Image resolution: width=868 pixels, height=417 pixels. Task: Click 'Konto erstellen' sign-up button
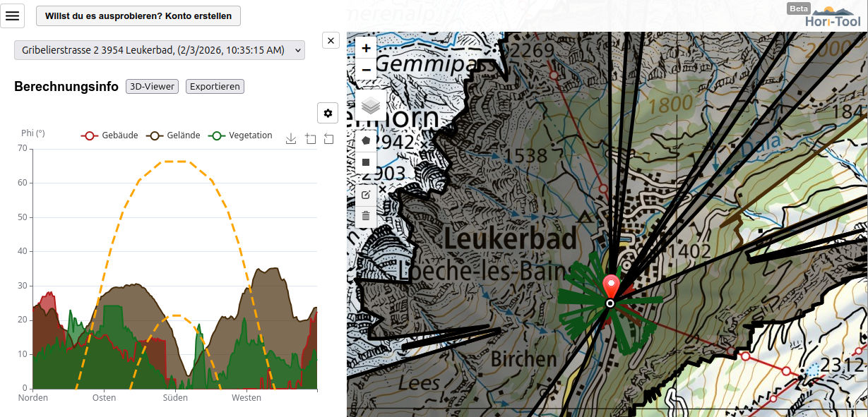138,16
